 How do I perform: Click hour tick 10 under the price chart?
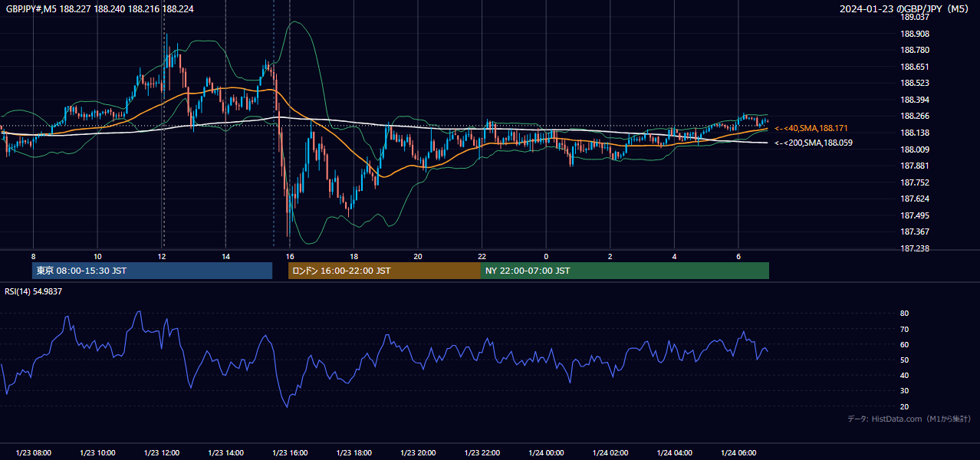click(97, 256)
